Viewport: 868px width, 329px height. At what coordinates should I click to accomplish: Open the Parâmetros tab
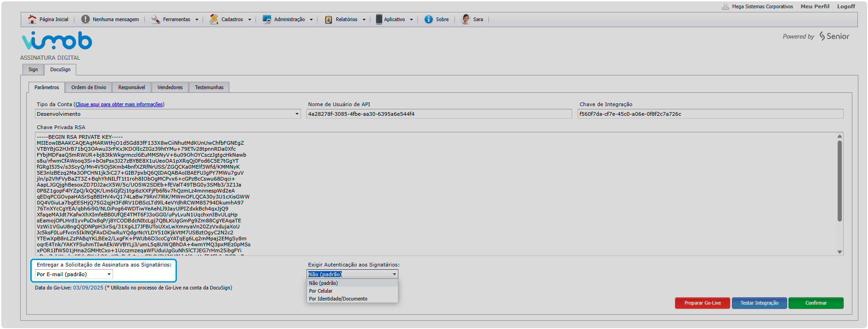[x=46, y=87]
